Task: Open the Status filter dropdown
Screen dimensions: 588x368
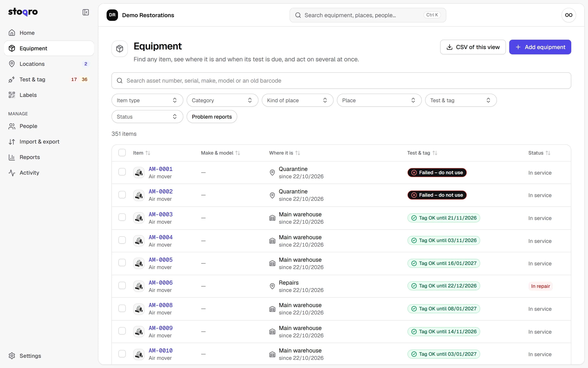Action: point(147,117)
